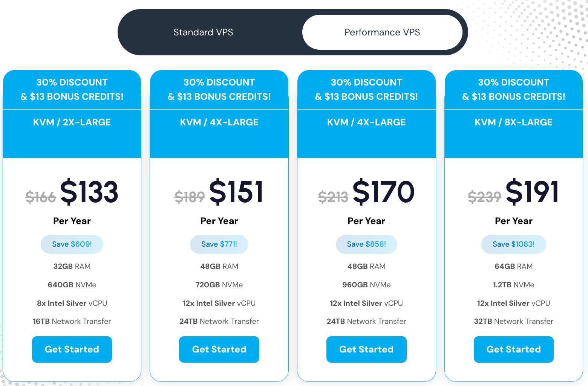
Task: Click the struck-through $213 original price
Action: (x=333, y=197)
